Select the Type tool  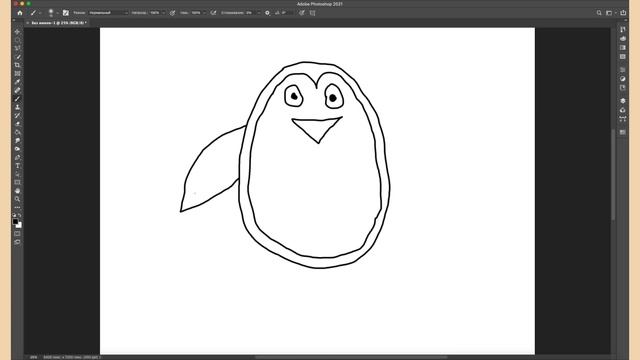(x=17, y=166)
